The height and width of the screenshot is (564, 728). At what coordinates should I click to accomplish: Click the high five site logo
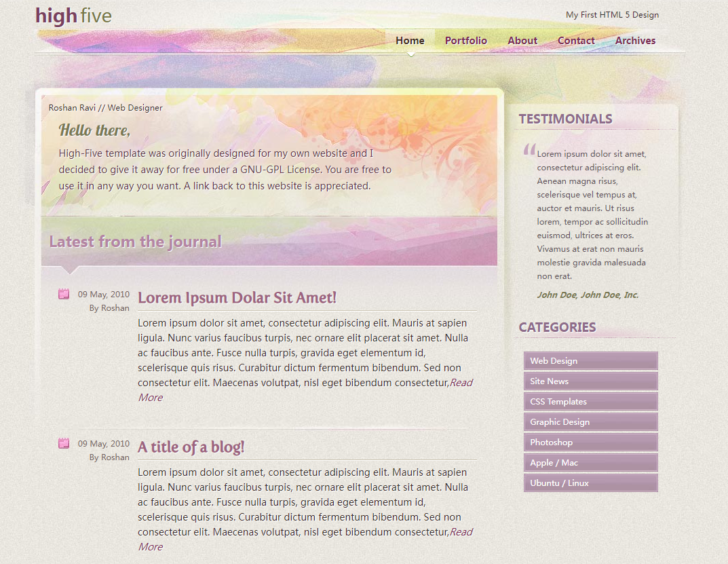tap(73, 16)
